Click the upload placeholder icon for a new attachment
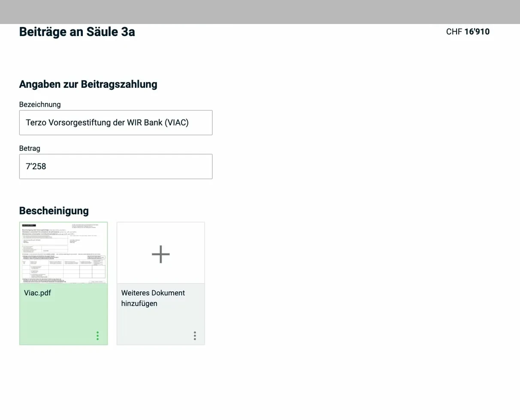The height and width of the screenshot is (420, 520). tap(160, 254)
